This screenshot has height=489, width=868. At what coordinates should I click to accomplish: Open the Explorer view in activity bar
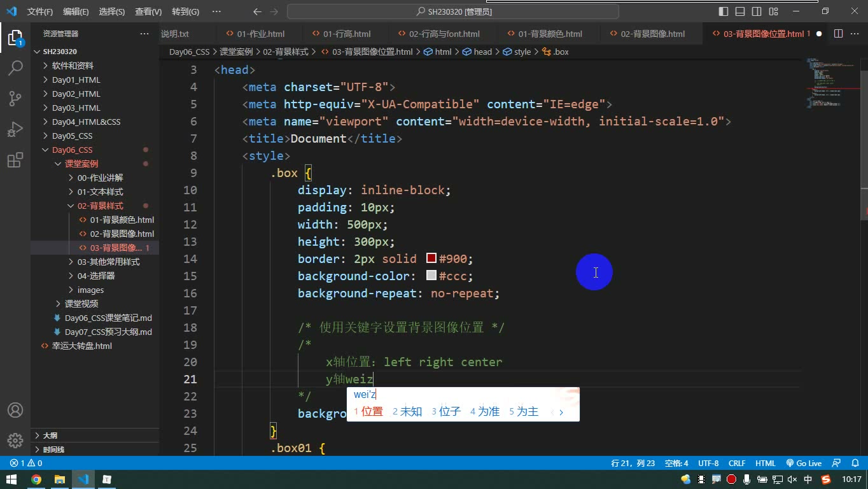point(15,38)
